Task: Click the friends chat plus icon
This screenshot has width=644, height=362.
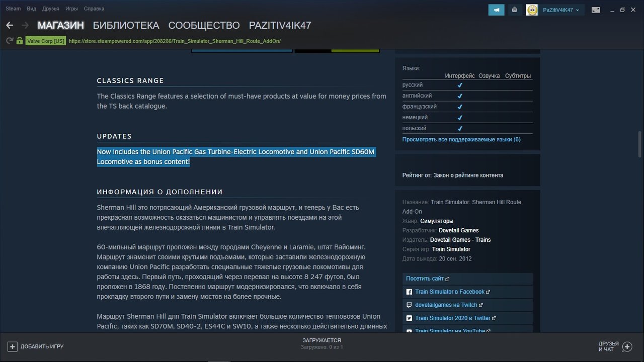Action: pos(627,346)
